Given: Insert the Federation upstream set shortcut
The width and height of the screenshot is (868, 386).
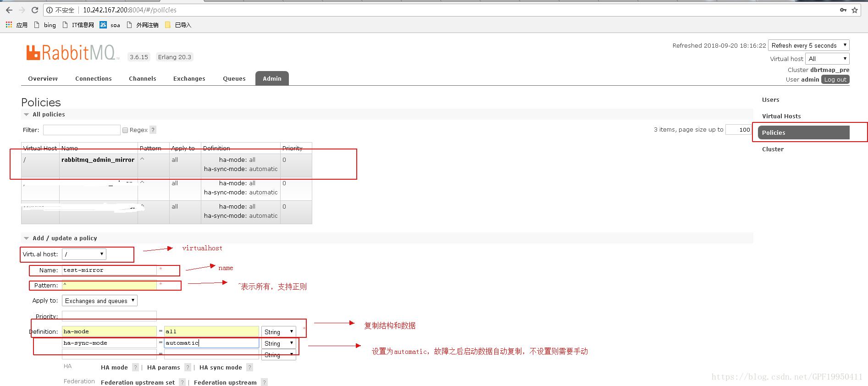Looking at the screenshot, I should 138,383.
